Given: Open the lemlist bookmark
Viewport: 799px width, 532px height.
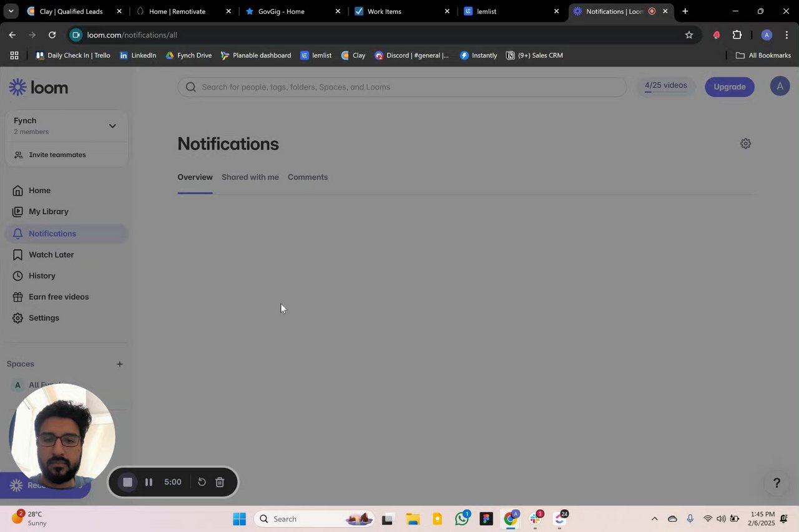Looking at the screenshot, I should click(316, 56).
